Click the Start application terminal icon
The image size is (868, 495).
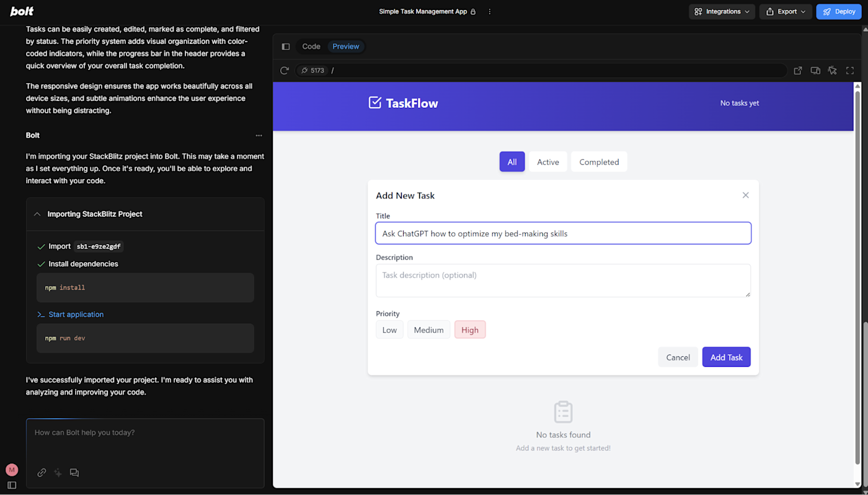coord(41,315)
